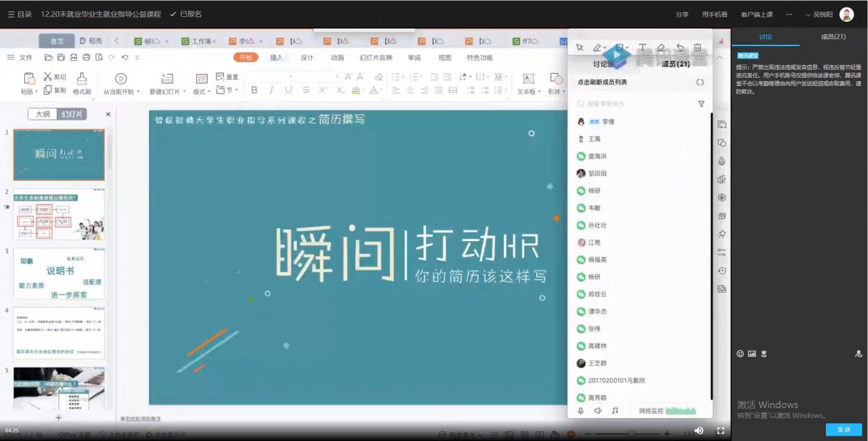
Task: Switch to 大纲 outline view
Action: (x=43, y=114)
